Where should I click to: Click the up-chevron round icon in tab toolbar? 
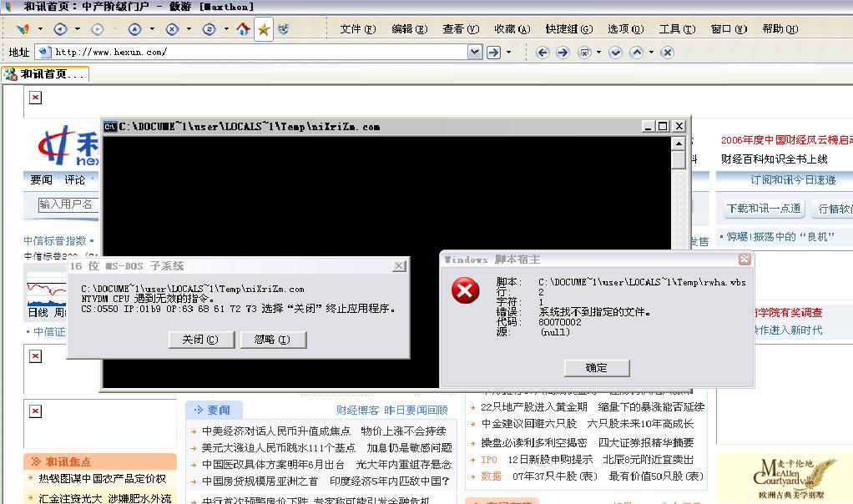[637, 53]
